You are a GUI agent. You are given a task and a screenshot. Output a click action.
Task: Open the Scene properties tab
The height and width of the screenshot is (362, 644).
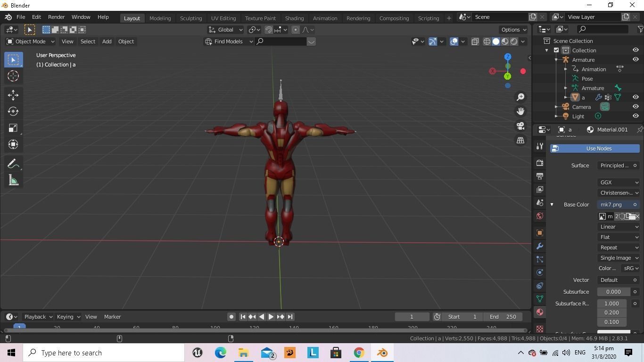pyautogui.click(x=540, y=202)
